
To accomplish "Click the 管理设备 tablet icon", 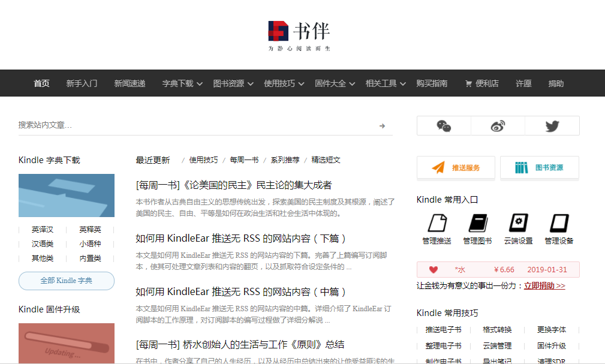I will pos(559,222).
